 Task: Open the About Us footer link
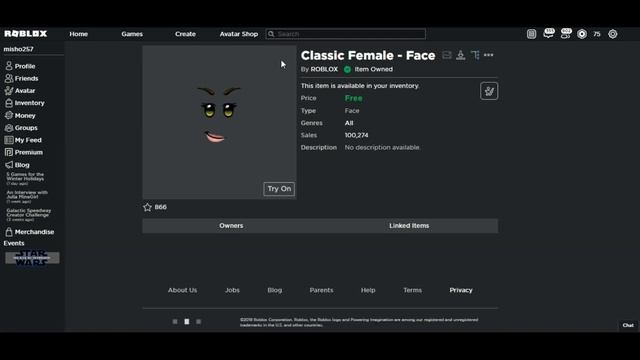coord(182,290)
